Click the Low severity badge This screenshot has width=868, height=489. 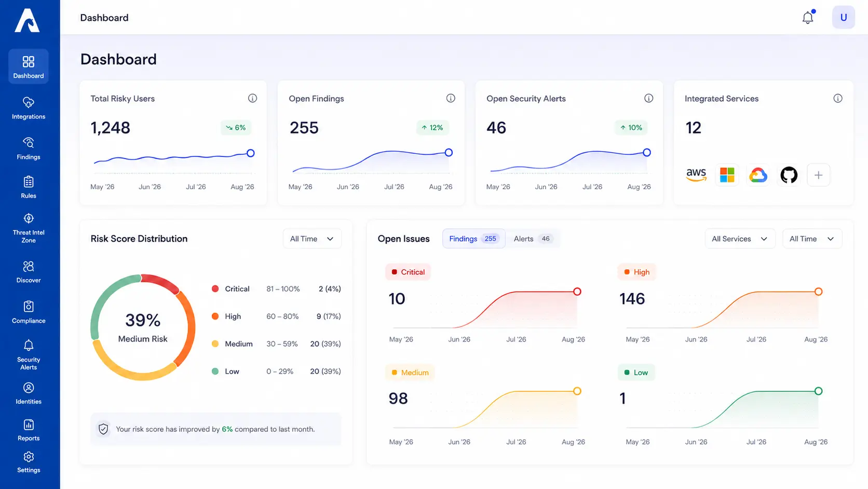click(x=636, y=373)
